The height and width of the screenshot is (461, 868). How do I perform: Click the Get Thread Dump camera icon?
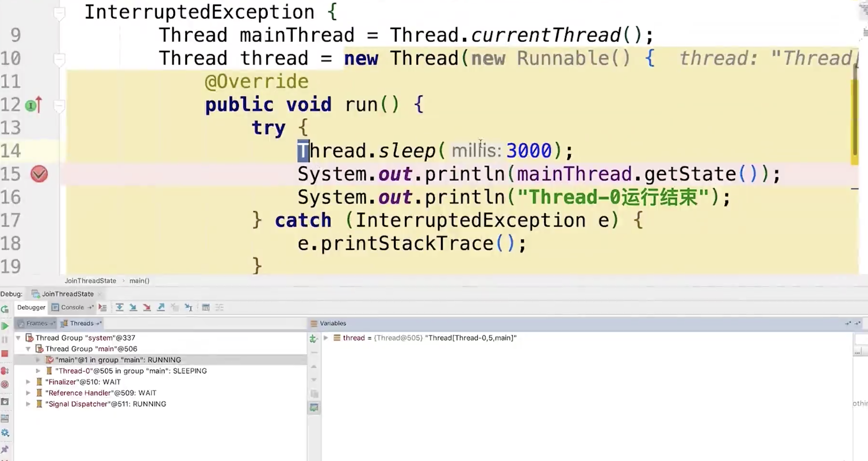click(5, 402)
